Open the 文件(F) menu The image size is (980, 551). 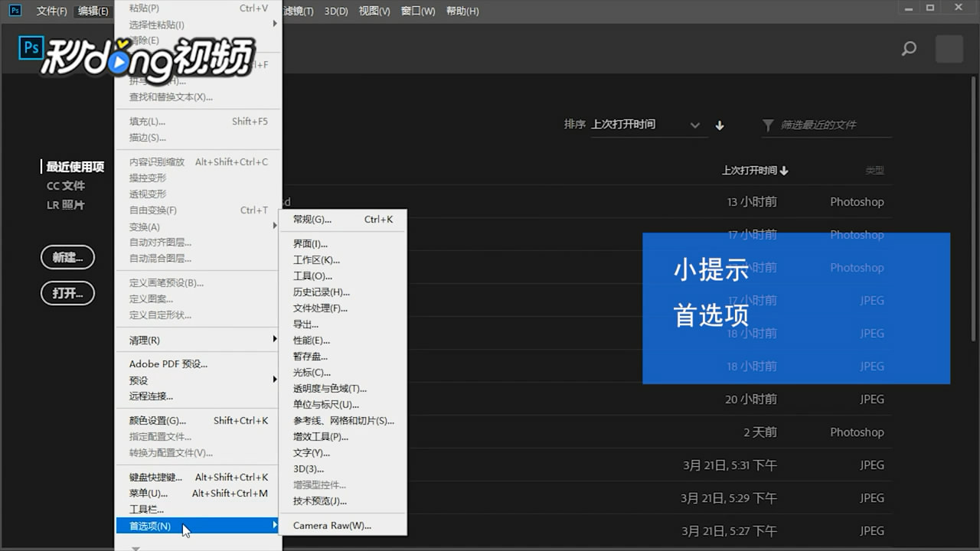click(52, 11)
